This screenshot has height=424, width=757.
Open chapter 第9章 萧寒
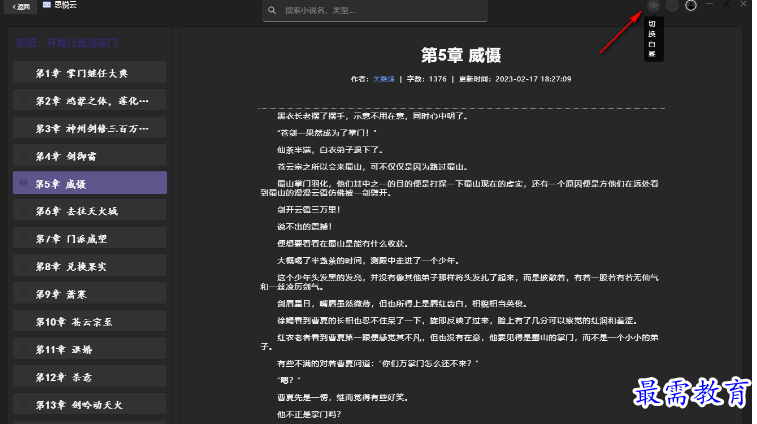click(x=90, y=294)
